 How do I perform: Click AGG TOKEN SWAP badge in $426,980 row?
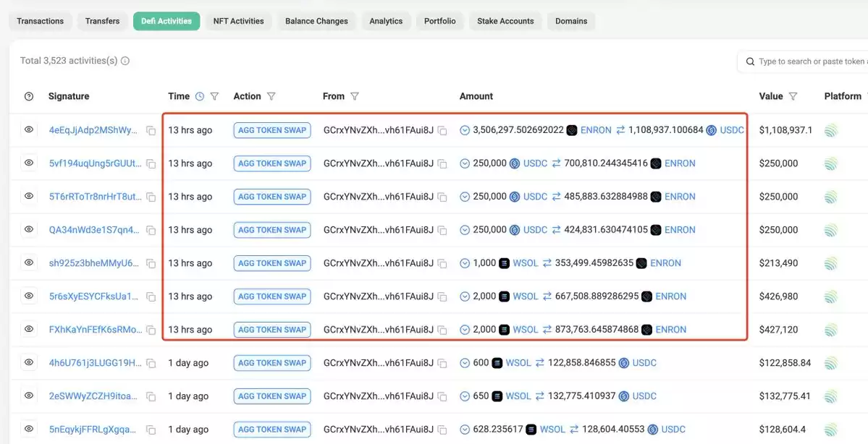click(x=271, y=296)
